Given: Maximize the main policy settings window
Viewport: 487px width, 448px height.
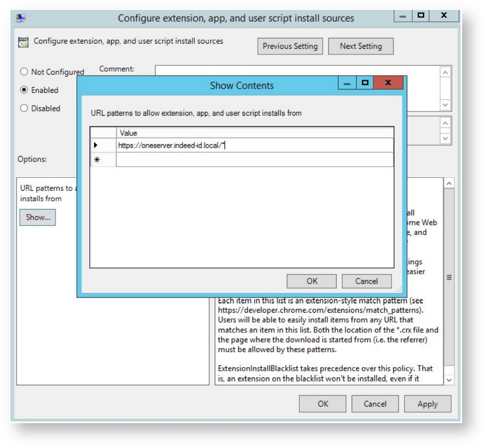Looking at the screenshot, I should [421, 16].
